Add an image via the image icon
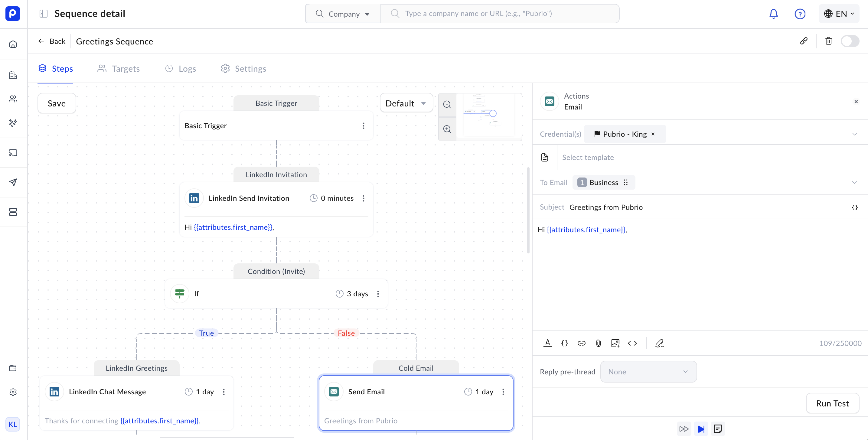Viewport: 868px width, 440px height. point(615,343)
